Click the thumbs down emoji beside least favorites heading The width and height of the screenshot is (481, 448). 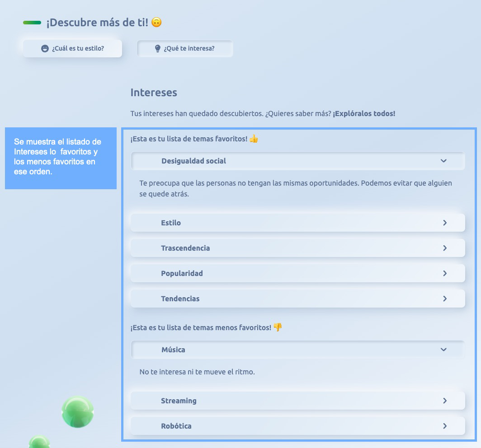point(278,327)
